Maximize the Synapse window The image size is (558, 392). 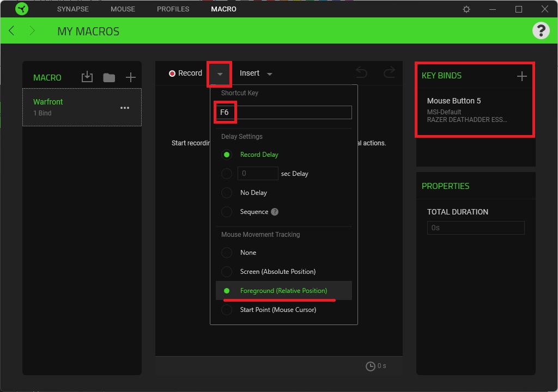point(519,9)
